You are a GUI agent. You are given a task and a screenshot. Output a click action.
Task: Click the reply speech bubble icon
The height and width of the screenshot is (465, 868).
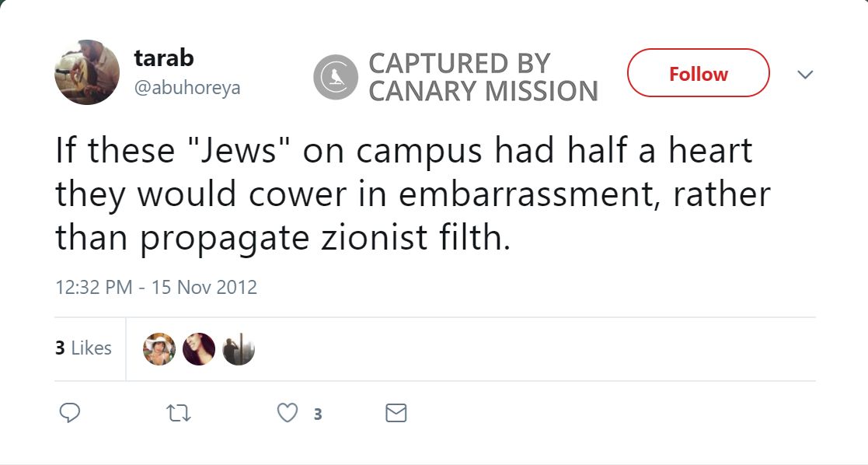coord(70,413)
